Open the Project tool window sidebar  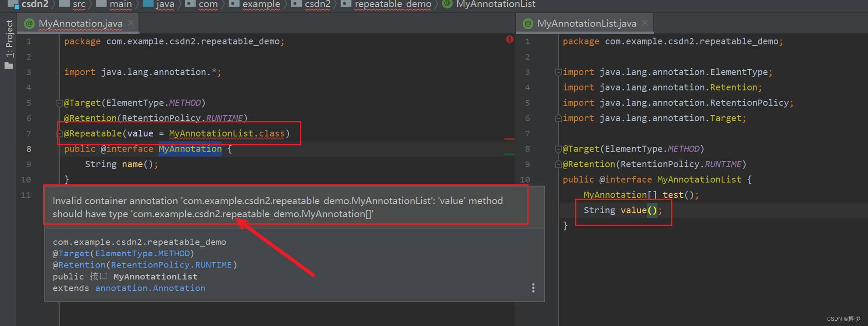point(9,44)
